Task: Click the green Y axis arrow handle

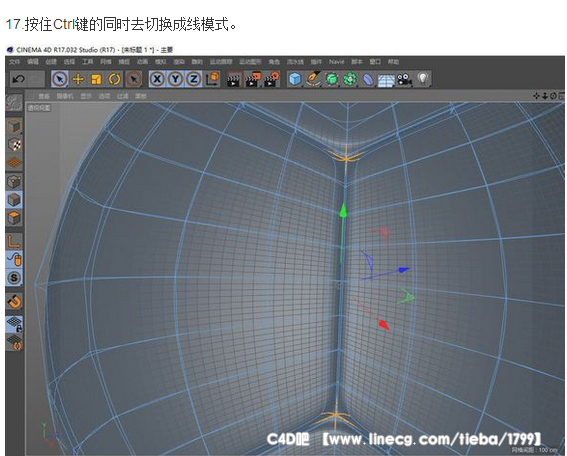Action: coord(343,210)
